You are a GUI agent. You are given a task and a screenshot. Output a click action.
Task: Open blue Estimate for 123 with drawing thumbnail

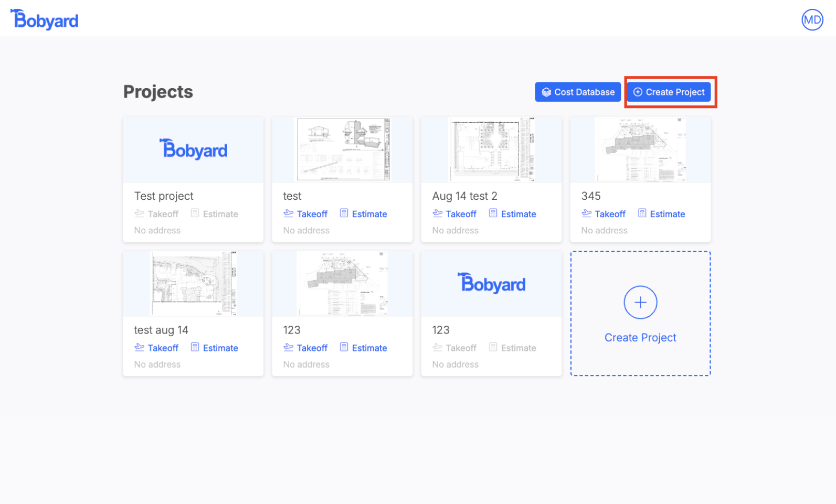coord(363,348)
